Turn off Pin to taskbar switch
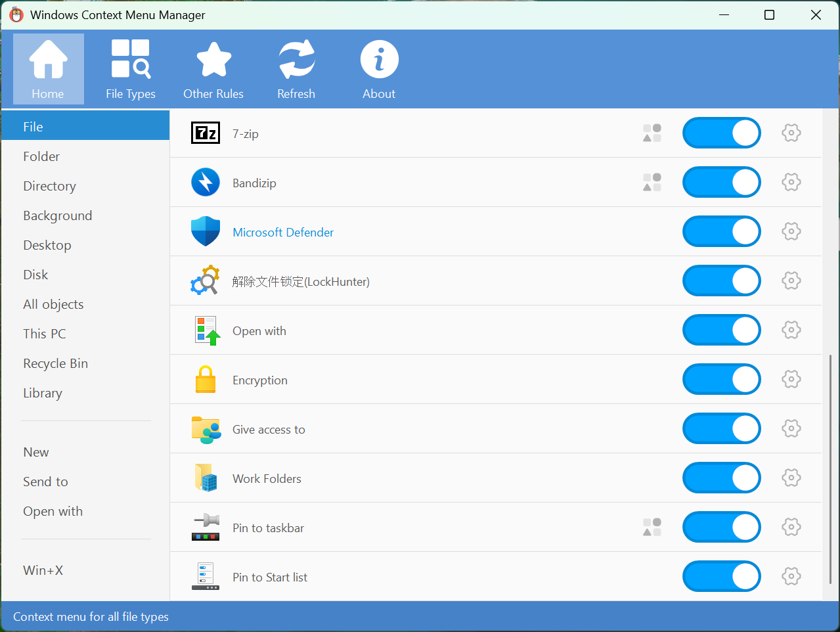Image resolution: width=840 pixels, height=632 pixels. pyautogui.click(x=722, y=527)
